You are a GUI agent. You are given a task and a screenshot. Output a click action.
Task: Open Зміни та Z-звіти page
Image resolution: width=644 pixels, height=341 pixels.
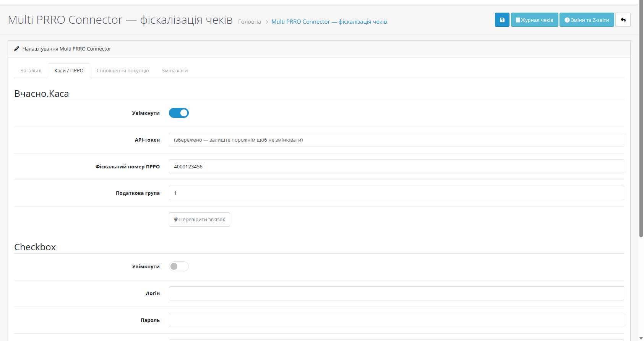click(587, 20)
